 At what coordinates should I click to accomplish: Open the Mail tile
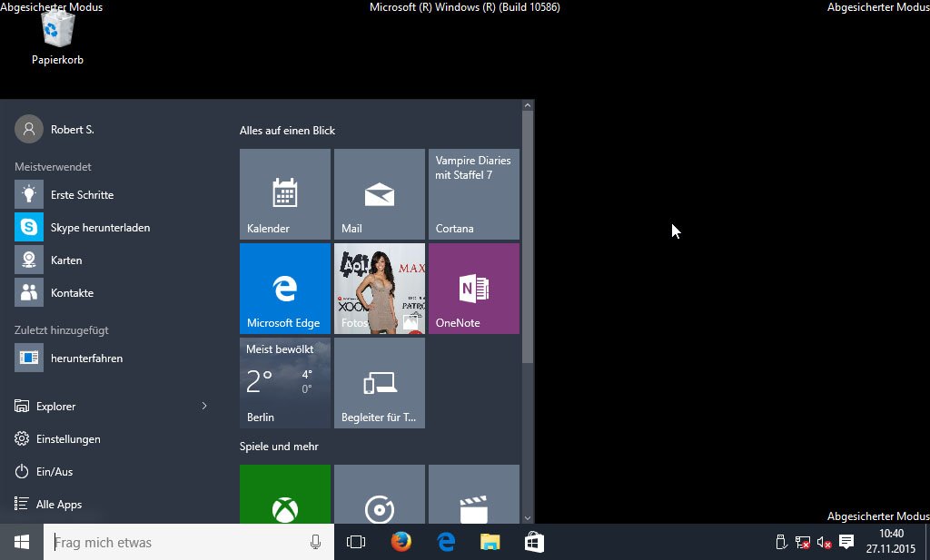point(379,193)
